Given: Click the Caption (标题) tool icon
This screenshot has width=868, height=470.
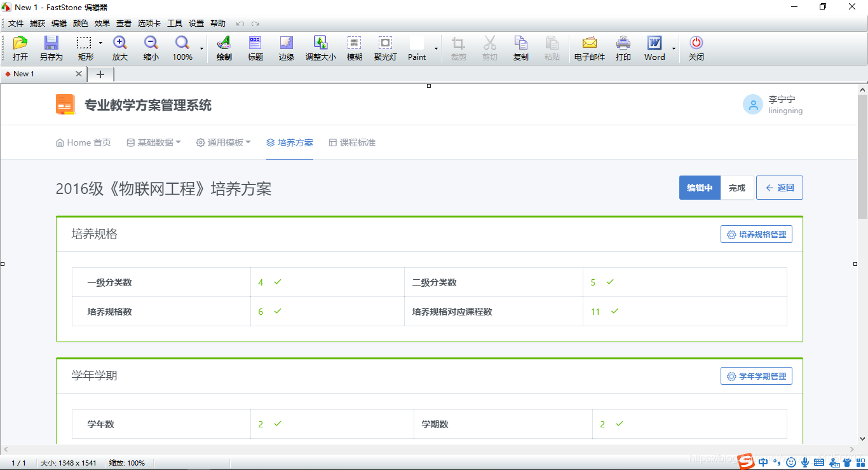Looking at the screenshot, I should coord(255,48).
